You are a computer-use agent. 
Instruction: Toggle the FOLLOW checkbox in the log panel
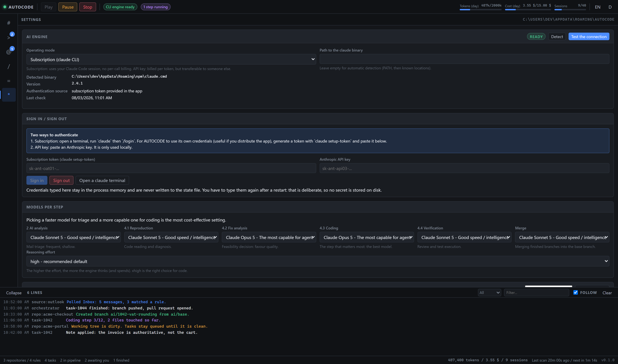[x=575, y=292]
